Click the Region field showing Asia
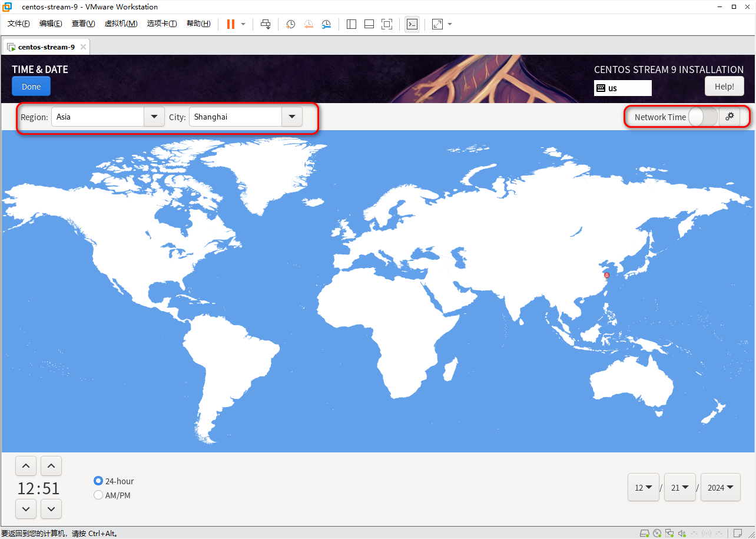 pyautogui.click(x=98, y=117)
